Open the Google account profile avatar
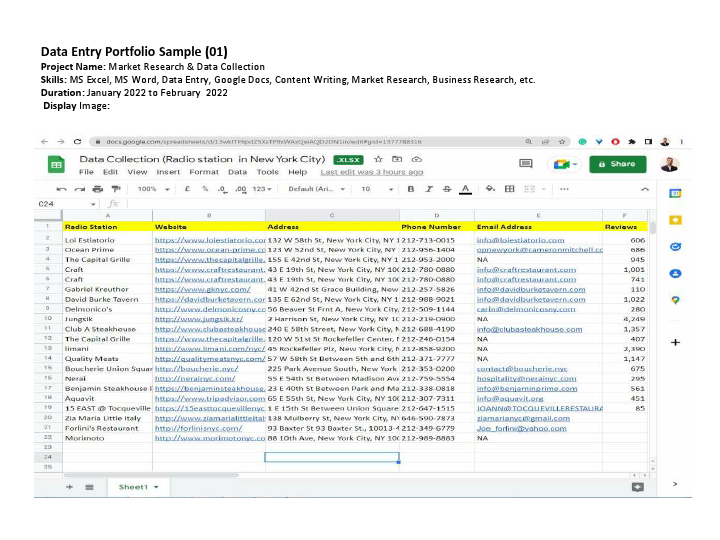This screenshot has width=720, height=540. point(669,164)
